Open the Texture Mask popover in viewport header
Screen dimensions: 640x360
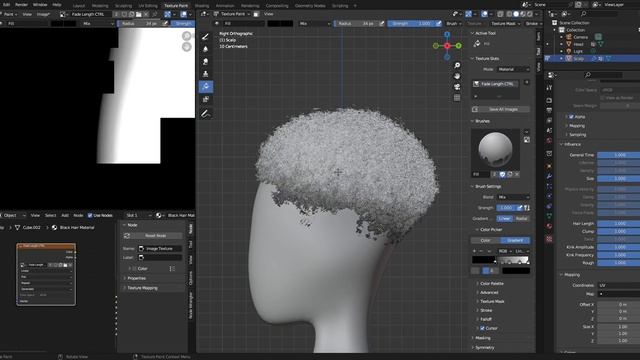506,24
